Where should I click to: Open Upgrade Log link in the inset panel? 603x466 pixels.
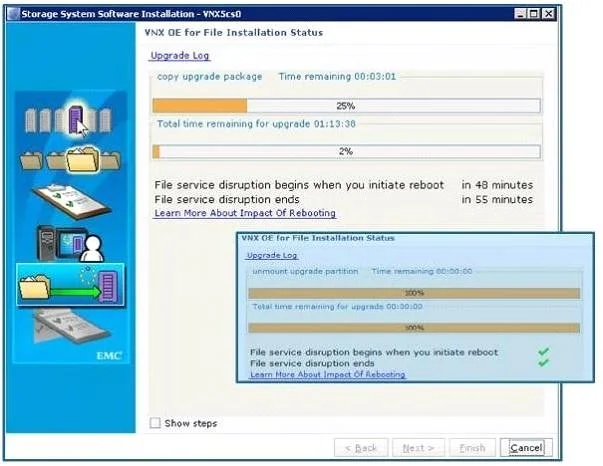[x=272, y=255]
